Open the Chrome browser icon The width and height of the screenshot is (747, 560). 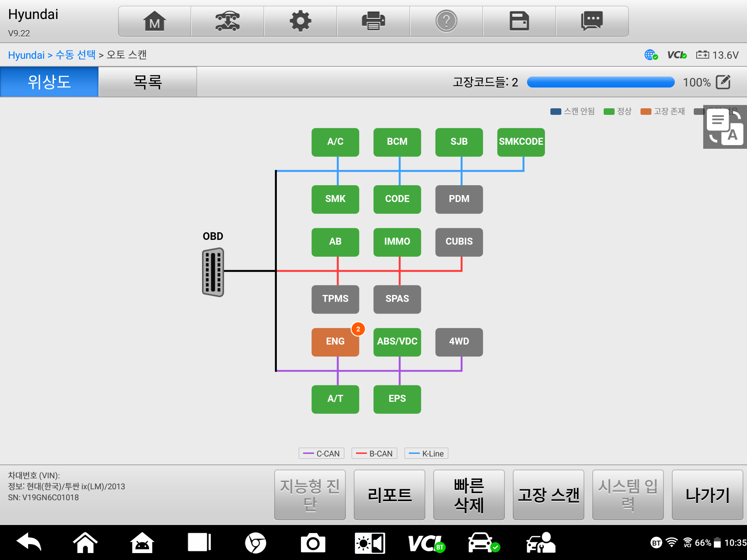coord(256,543)
